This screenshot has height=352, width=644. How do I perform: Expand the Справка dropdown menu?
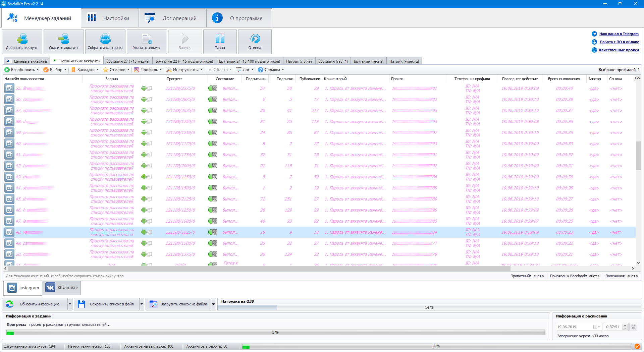(x=271, y=70)
